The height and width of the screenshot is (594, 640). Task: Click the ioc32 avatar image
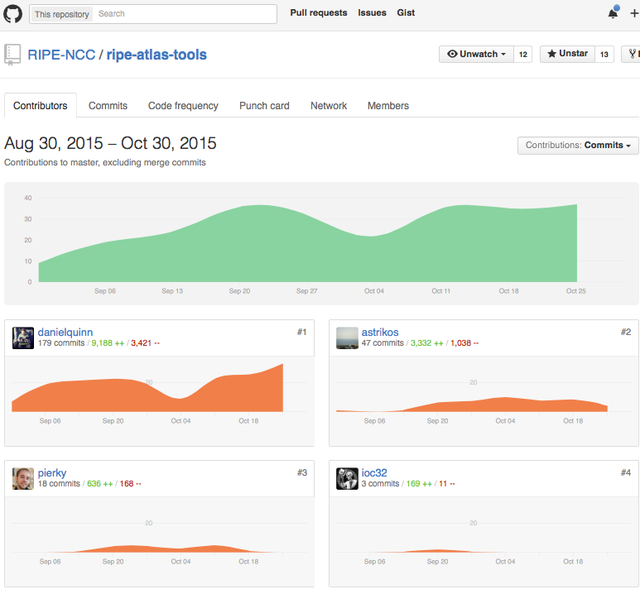(x=347, y=478)
